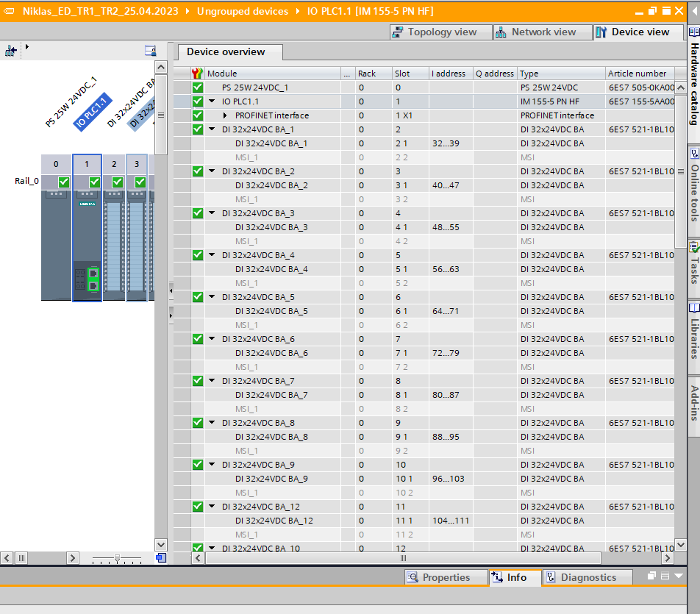The image size is (700, 614).
Task: Click the I address column header
Action: coord(449,74)
